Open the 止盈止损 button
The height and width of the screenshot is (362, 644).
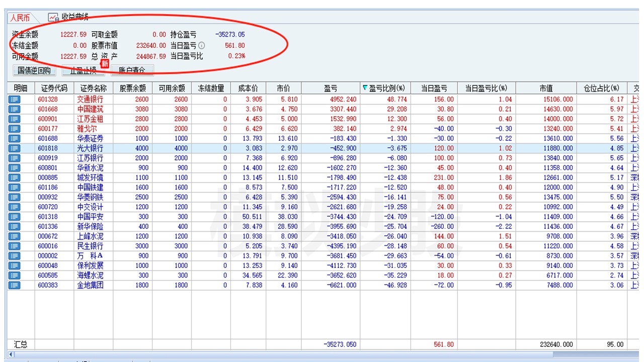click(x=83, y=70)
